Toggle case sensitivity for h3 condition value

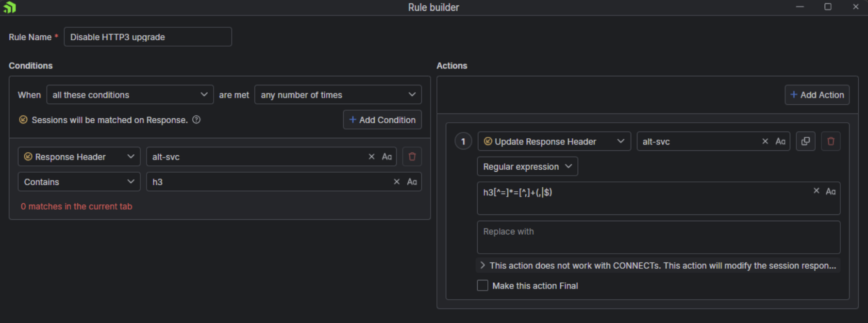point(412,182)
